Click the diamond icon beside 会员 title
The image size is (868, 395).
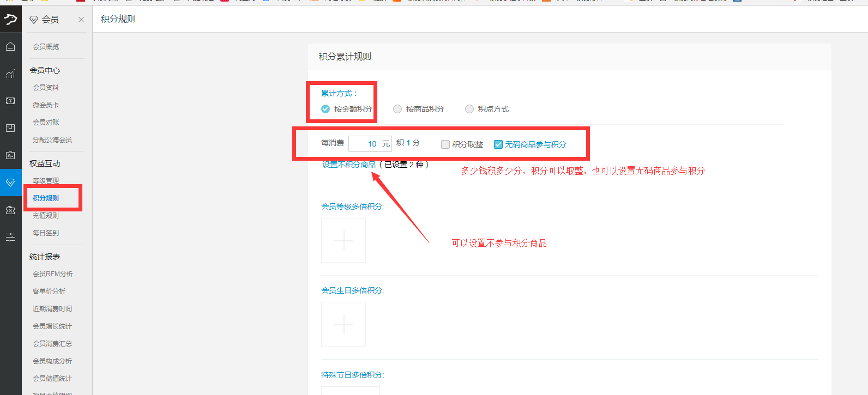[x=34, y=20]
